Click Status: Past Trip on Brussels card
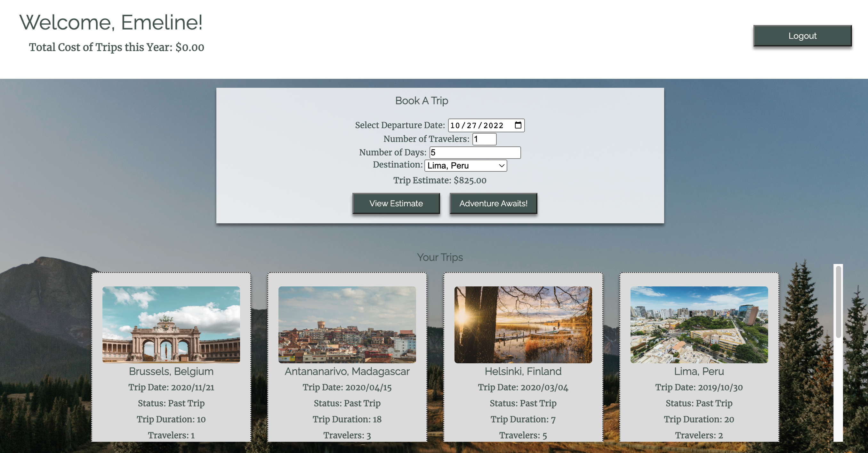The height and width of the screenshot is (453, 868). 171,403
